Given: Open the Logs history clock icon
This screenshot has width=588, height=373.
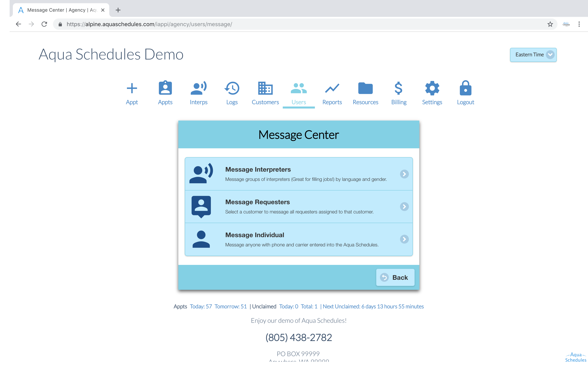Looking at the screenshot, I should click(232, 88).
